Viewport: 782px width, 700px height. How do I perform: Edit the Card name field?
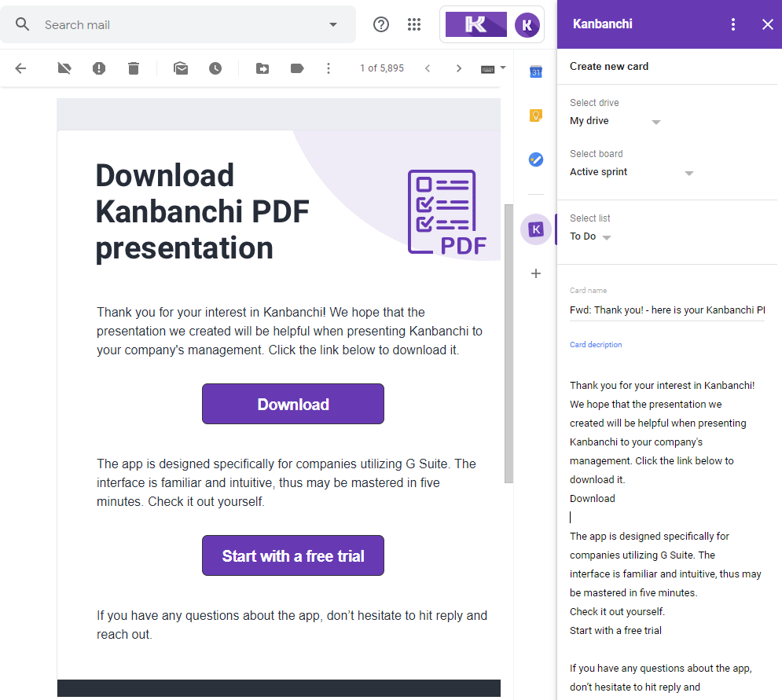click(667, 310)
